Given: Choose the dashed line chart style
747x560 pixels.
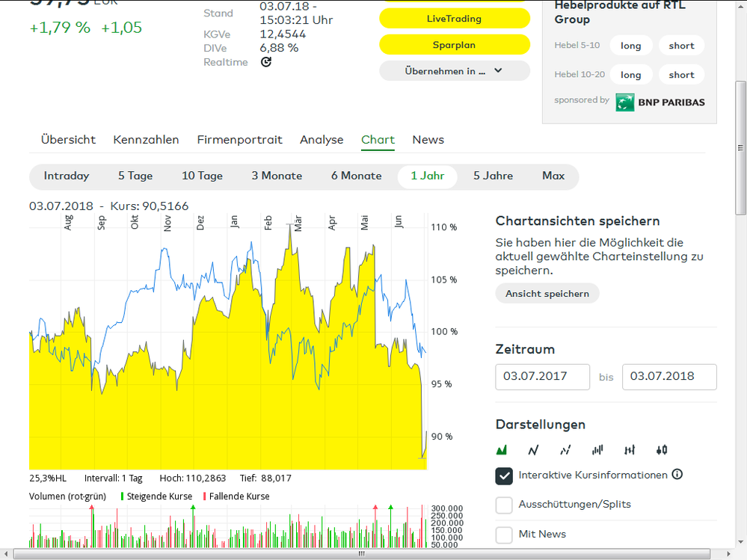Looking at the screenshot, I should point(565,449).
